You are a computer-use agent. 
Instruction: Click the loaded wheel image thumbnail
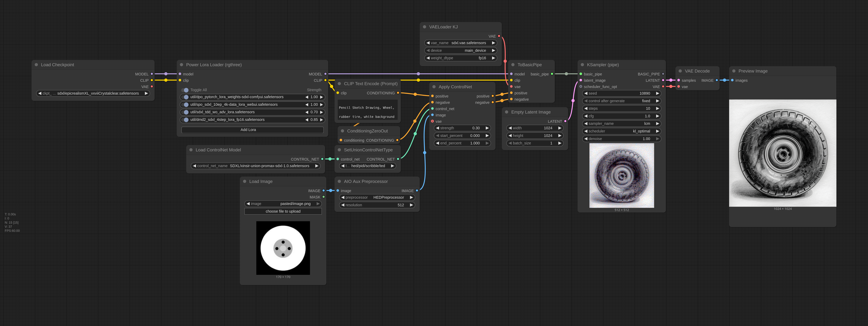(x=283, y=248)
